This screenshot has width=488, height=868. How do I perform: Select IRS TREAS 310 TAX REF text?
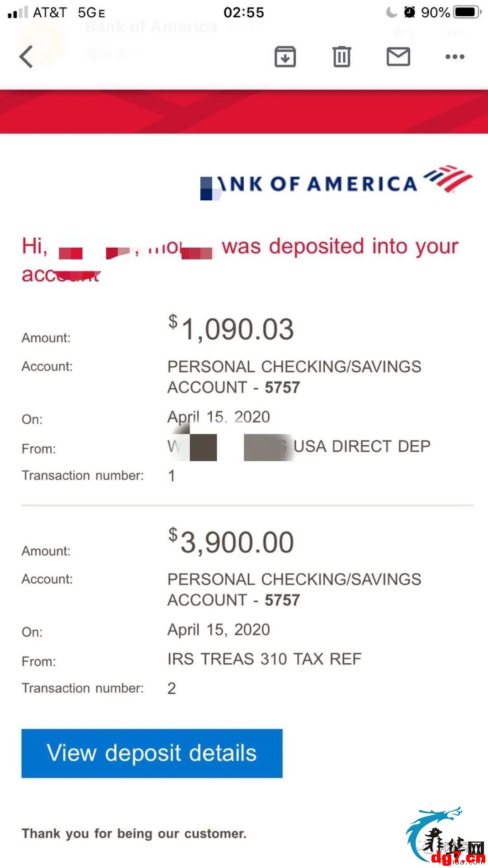(265, 659)
